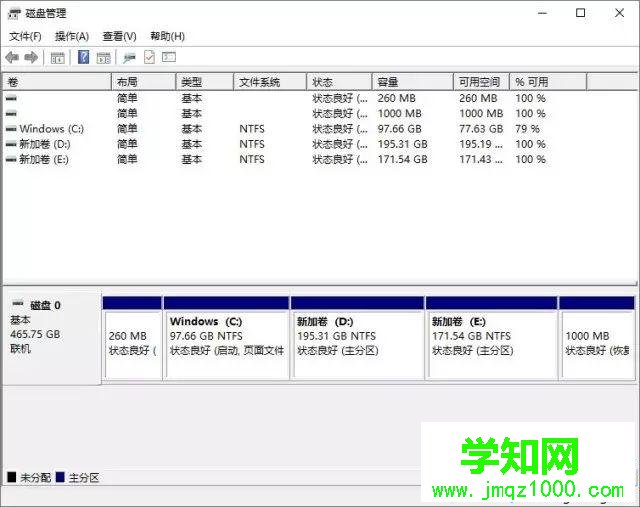Screen dimensions: 640x507
Task: Sort by the 文件系统 column header
Action: coord(270,82)
